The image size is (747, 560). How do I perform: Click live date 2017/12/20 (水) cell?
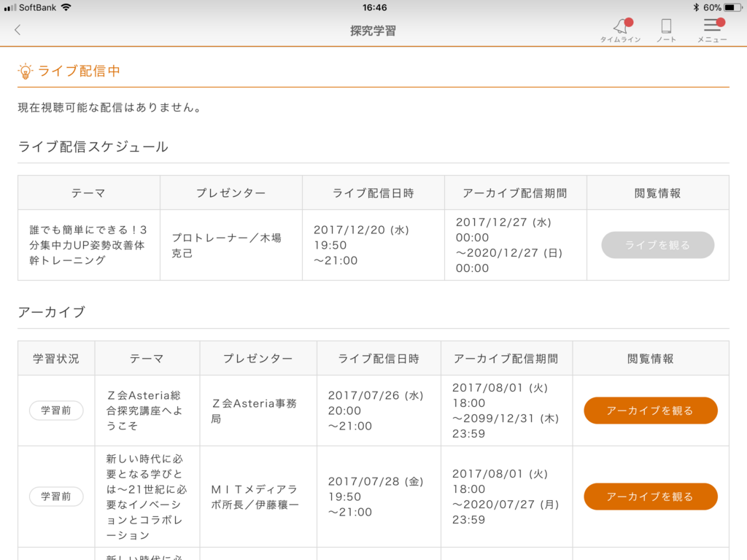373,245
